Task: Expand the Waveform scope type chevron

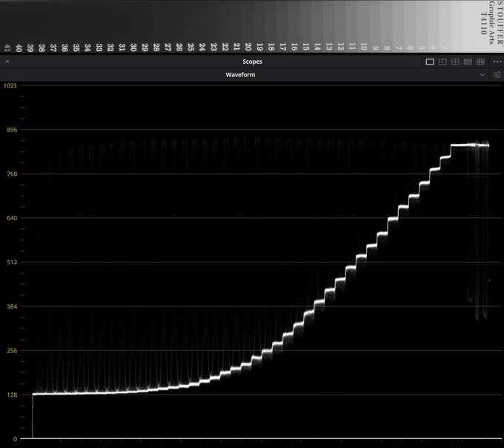Action: tap(483, 75)
